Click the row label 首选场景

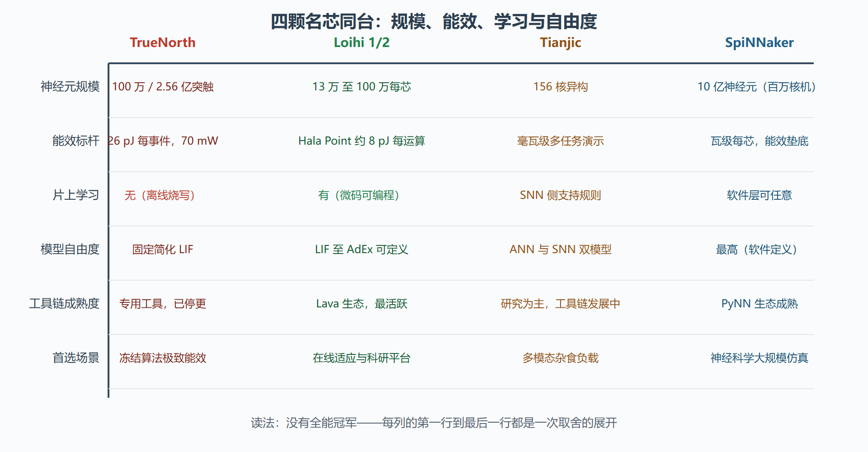coord(76,358)
